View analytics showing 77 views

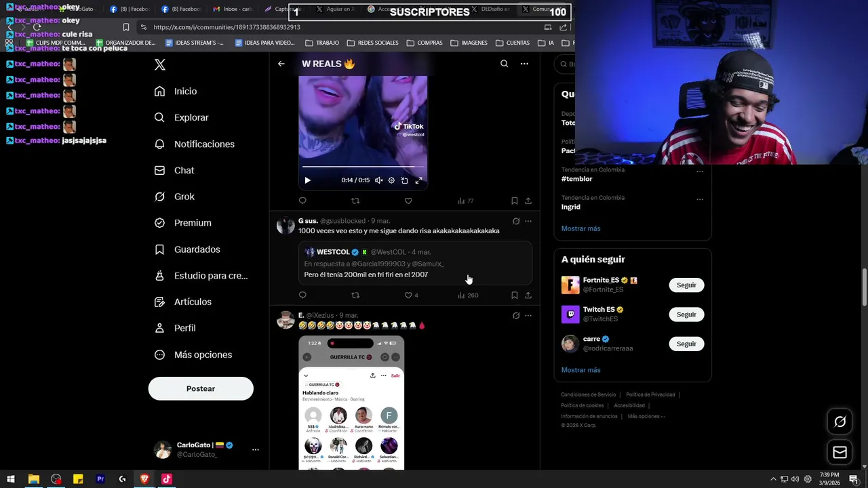[x=466, y=201]
